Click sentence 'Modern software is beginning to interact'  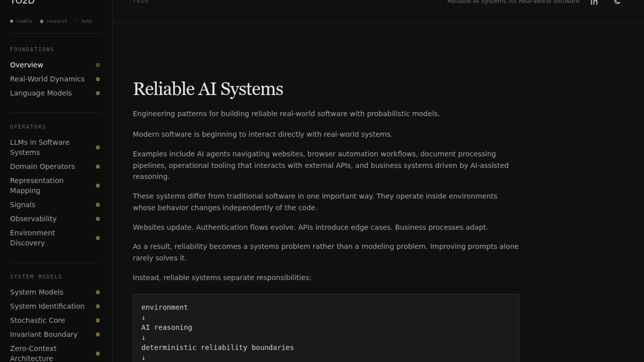[263, 134]
